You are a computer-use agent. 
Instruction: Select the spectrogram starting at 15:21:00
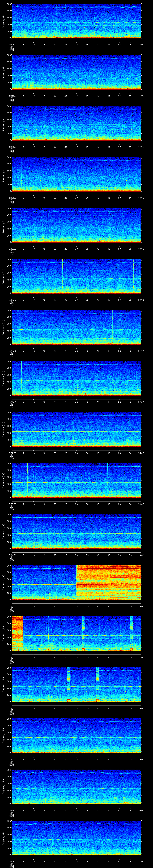coord(76,378)
